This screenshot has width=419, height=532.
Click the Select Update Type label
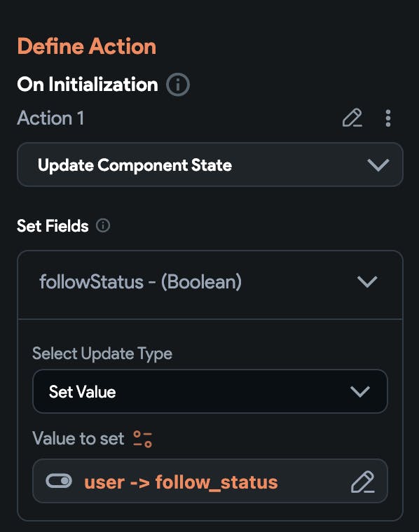point(102,353)
